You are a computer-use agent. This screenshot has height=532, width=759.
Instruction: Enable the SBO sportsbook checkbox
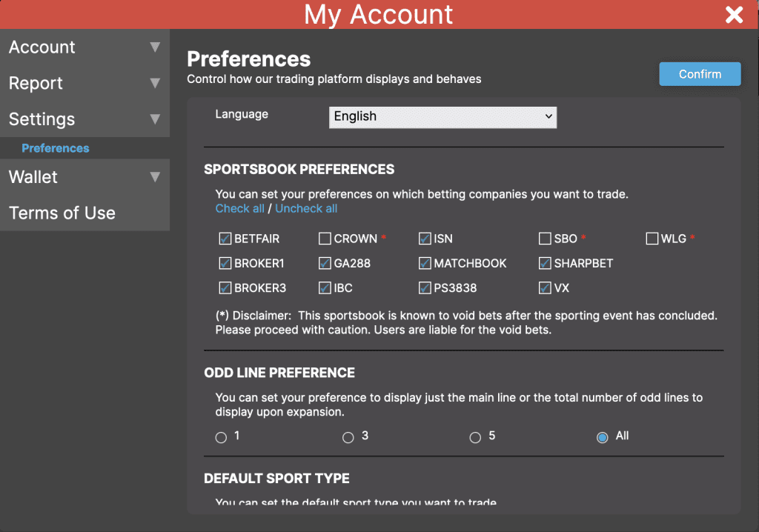pyautogui.click(x=545, y=239)
